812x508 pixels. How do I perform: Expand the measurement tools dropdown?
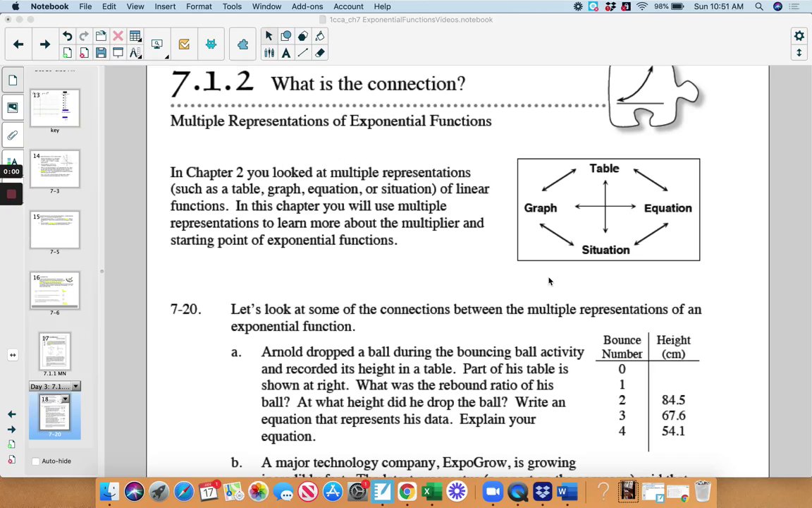(140, 57)
